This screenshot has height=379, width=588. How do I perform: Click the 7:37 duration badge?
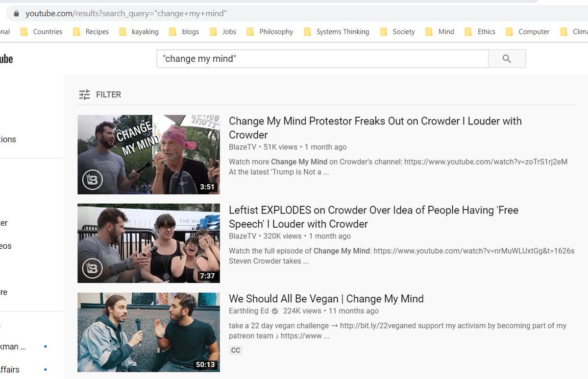pos(207,276)
